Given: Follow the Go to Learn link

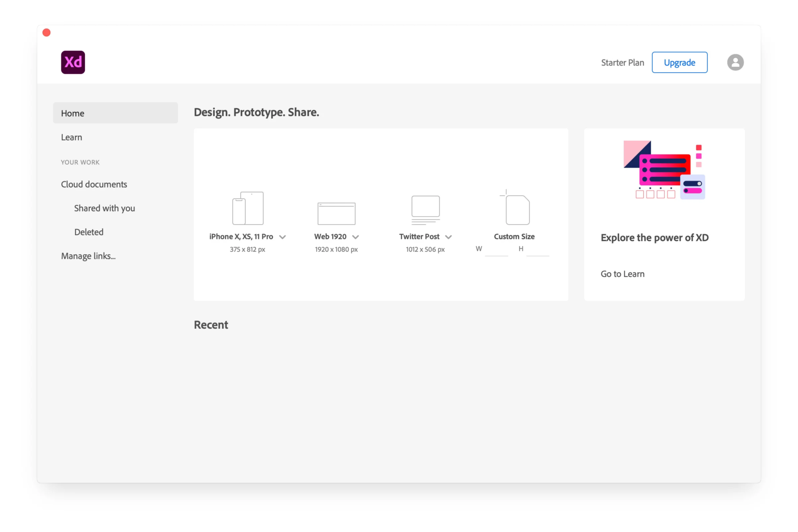Looking at the screenshot, I should pos(622,274).
